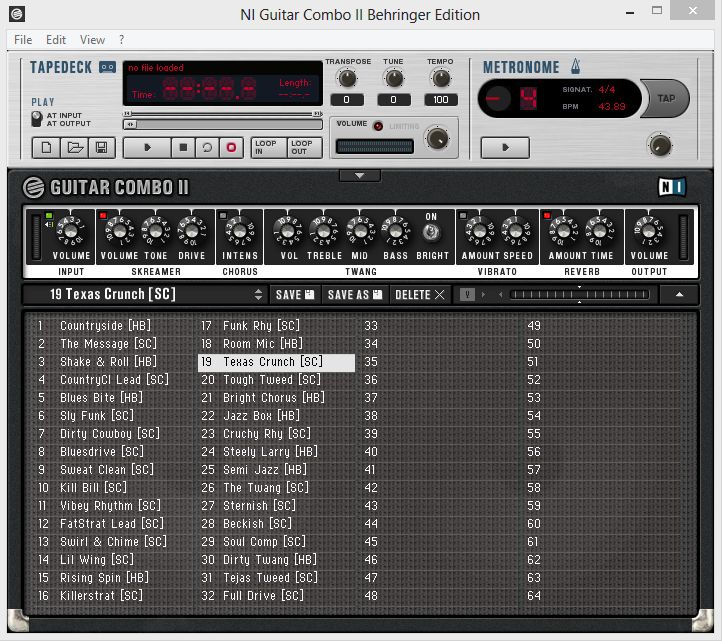
Task: Click the Vibrato Speed knob
Action: coord(515,232)
